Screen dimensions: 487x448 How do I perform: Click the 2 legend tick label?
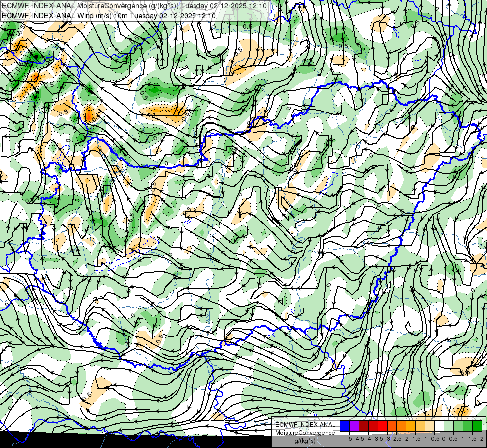click(482, 439)
